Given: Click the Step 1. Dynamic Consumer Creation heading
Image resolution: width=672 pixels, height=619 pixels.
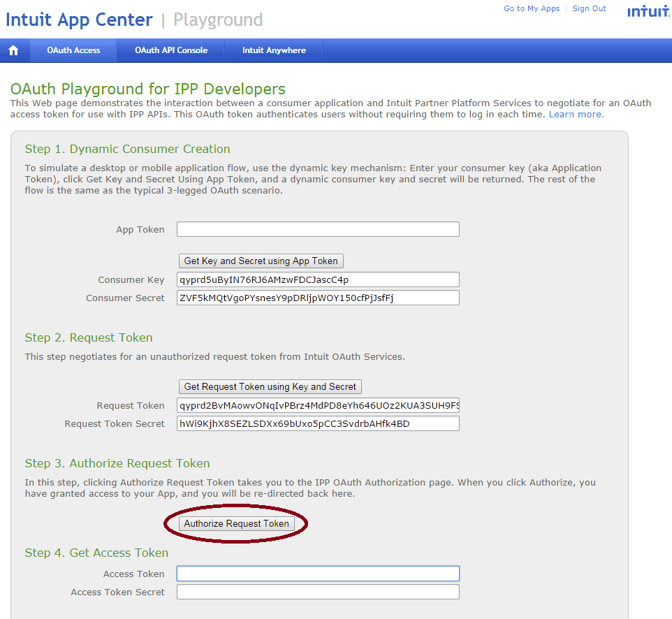Looking at the screenshot, I should (x=127, y=149).
